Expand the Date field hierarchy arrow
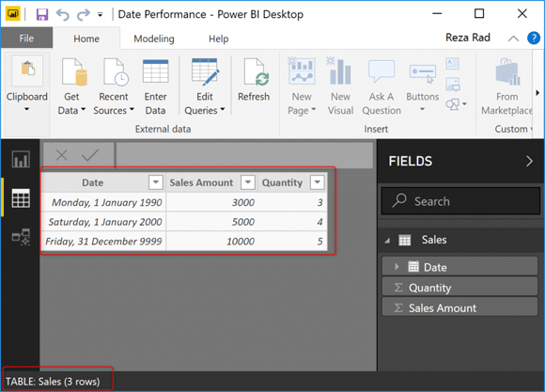Screen dimensions: 545x392 (397, 267)
